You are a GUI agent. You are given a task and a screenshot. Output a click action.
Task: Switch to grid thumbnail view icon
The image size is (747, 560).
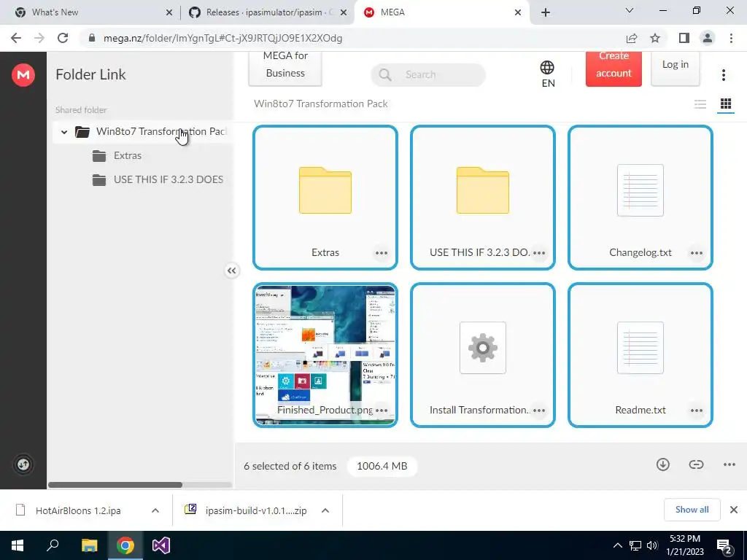tap(726, 104)
